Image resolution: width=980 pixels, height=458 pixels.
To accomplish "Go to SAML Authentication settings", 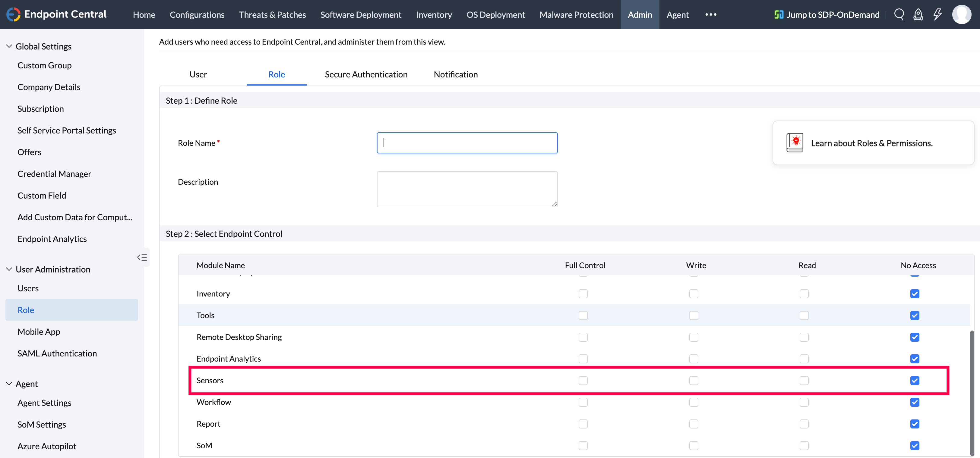I will [57, 353].
